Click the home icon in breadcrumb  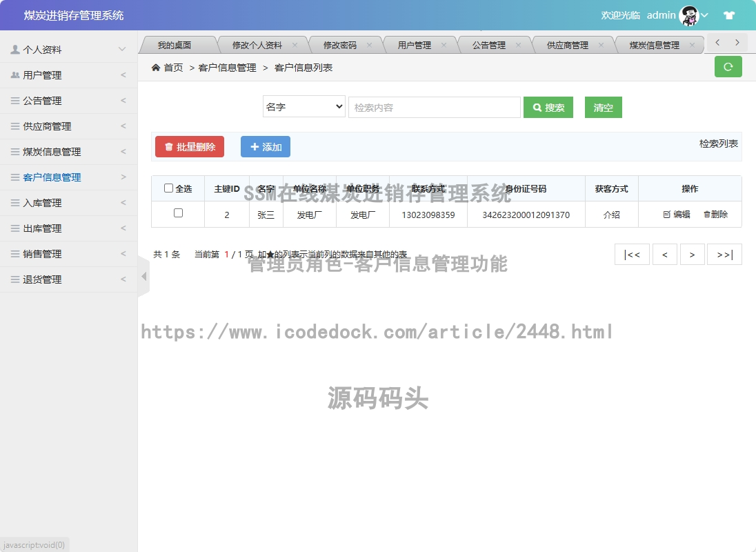coord(156,68)
